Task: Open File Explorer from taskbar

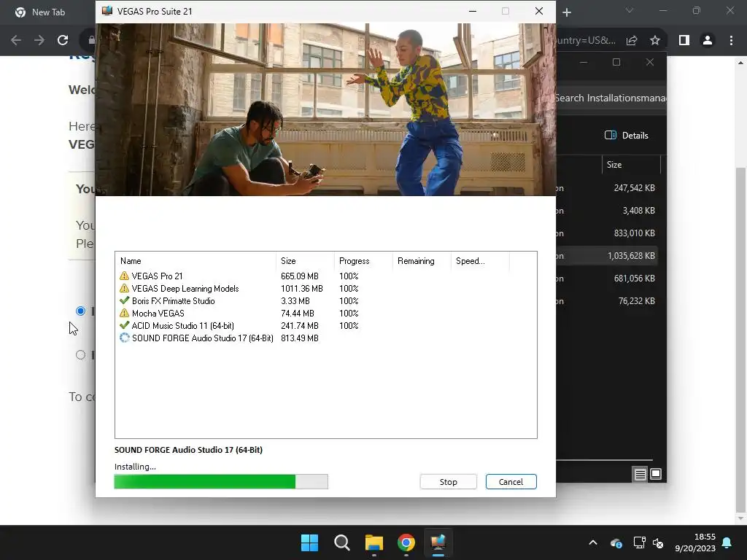Action: 374,542
